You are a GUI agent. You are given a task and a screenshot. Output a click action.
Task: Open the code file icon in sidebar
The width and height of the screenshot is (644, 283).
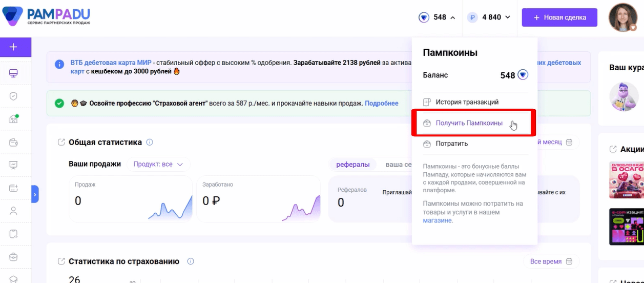click(x=14, y=234)
